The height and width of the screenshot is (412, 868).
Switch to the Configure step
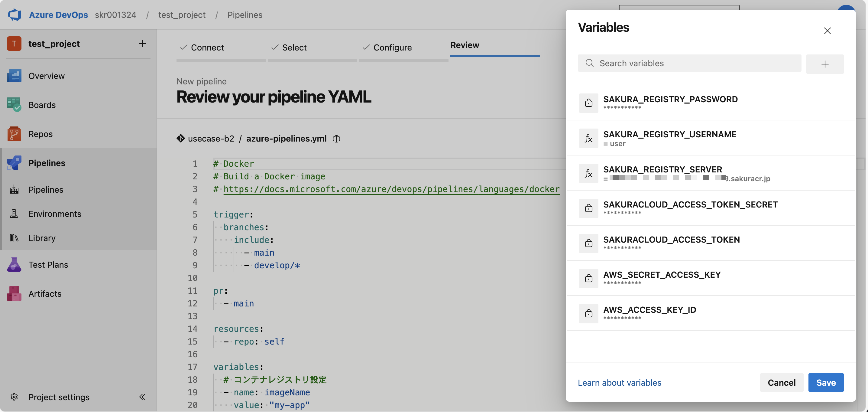[392, 47]
